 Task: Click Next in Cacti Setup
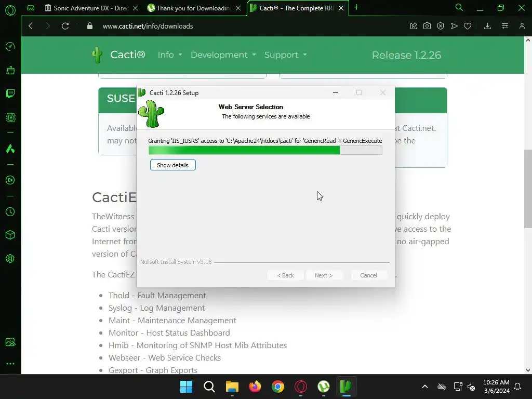324,275
